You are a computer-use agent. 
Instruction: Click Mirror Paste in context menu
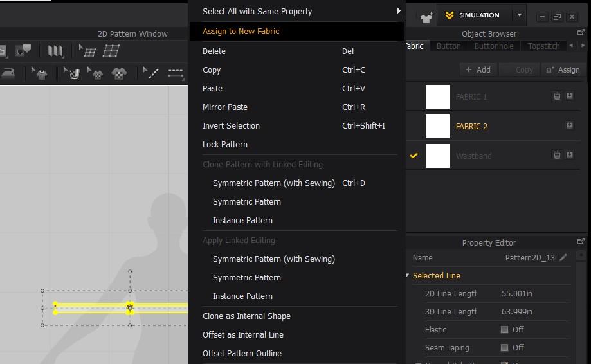(x=225, y=107)
